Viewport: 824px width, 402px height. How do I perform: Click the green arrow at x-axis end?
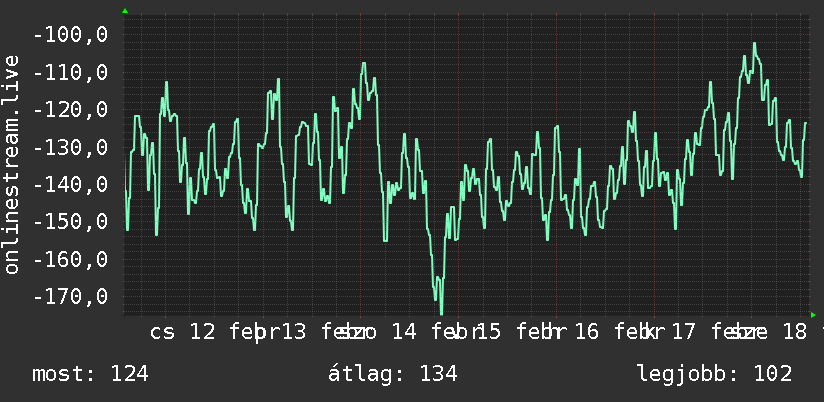(x=813, y=315)
